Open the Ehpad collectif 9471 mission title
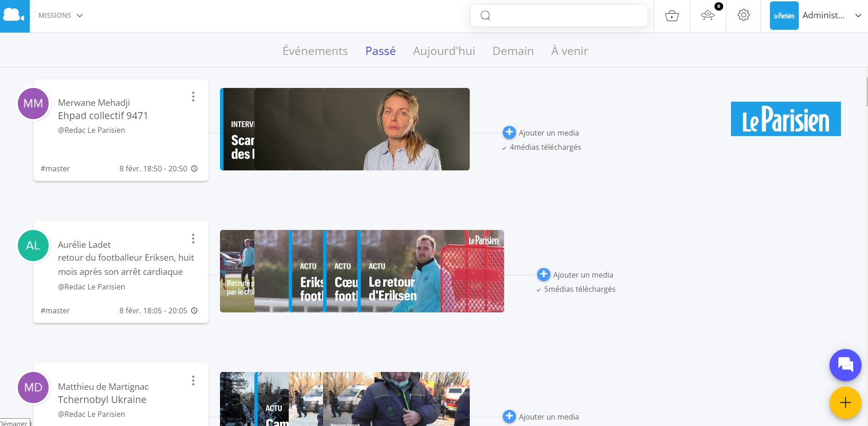Screen dimensions: 868x426 [x=103, y=116]
